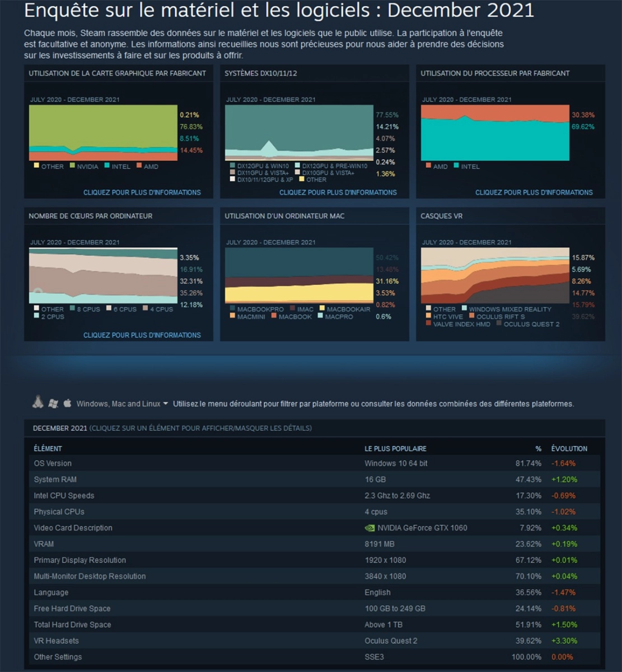Click the '69.62%' value beside processor chart
The width and height of the screenshot is (622, 672).
pos(583,127)
